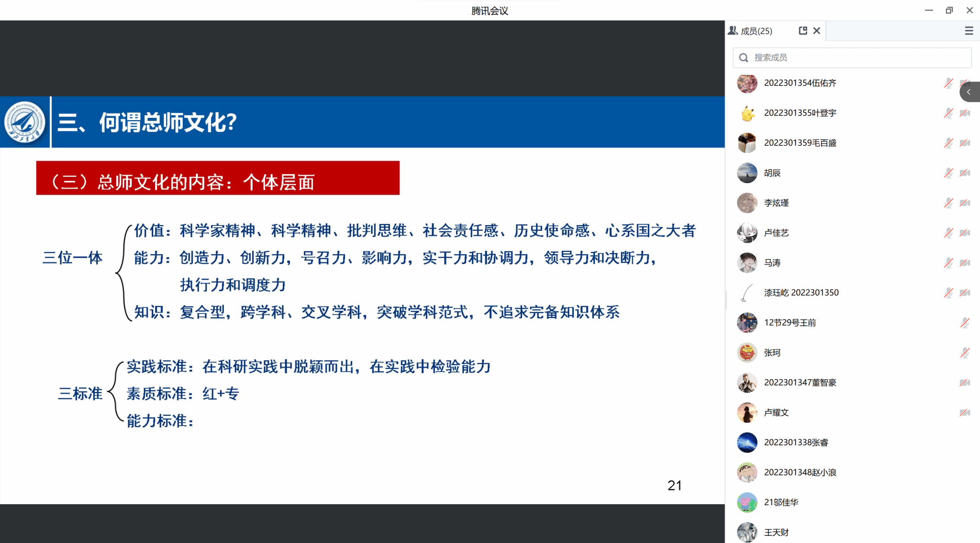Click camera-off icon for 卢耀文
This screenshot has width=980, height=543.
coord(965,413)
